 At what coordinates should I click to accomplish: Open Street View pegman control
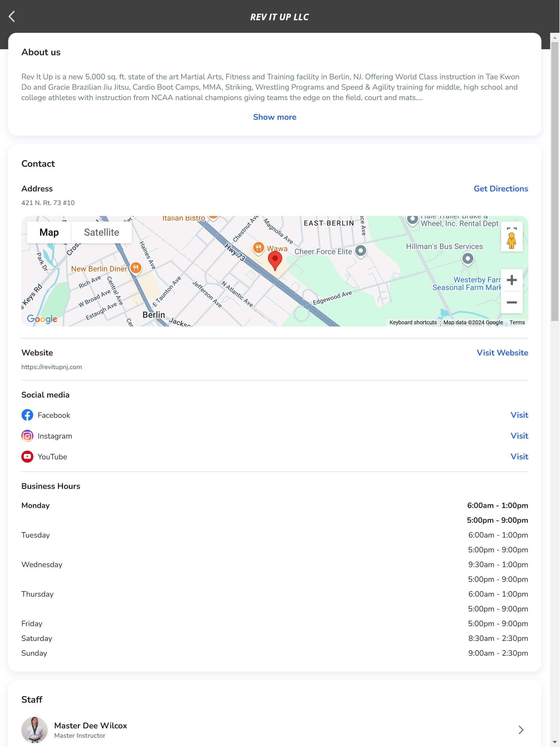[x=512, y=241]
